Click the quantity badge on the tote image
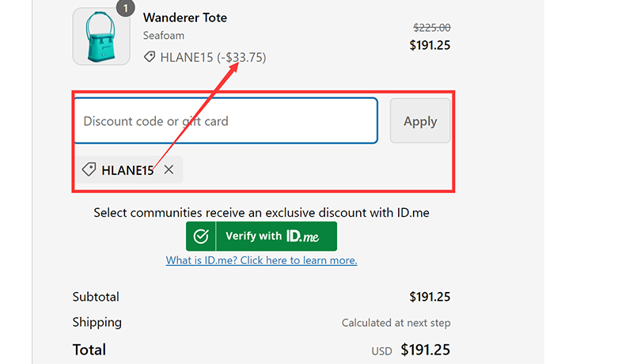 125,8
